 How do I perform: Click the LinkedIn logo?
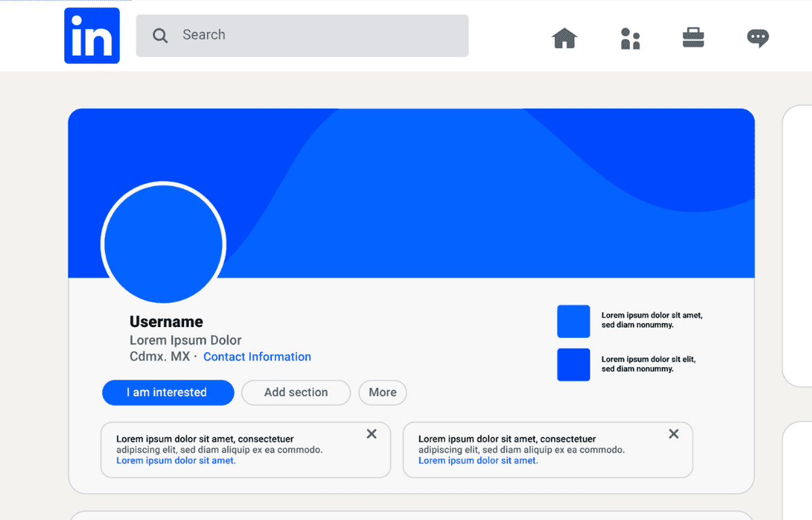coord(91,35)
